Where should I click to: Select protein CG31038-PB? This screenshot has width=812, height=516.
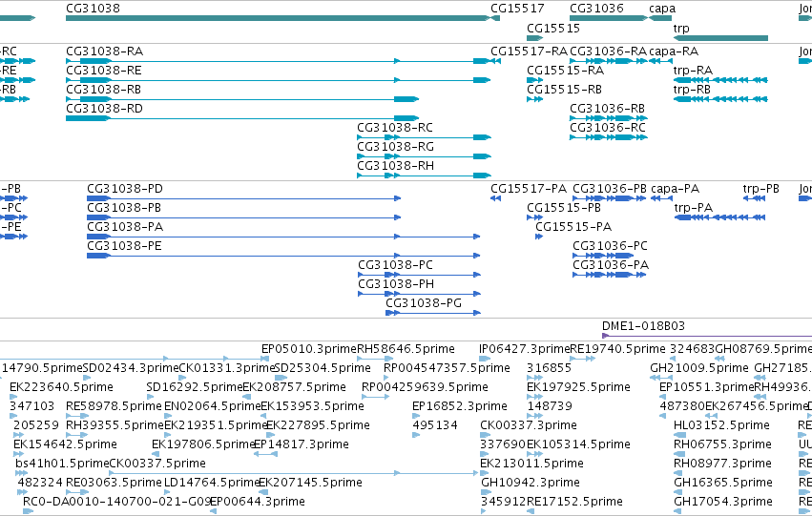[x=244, y=217]
